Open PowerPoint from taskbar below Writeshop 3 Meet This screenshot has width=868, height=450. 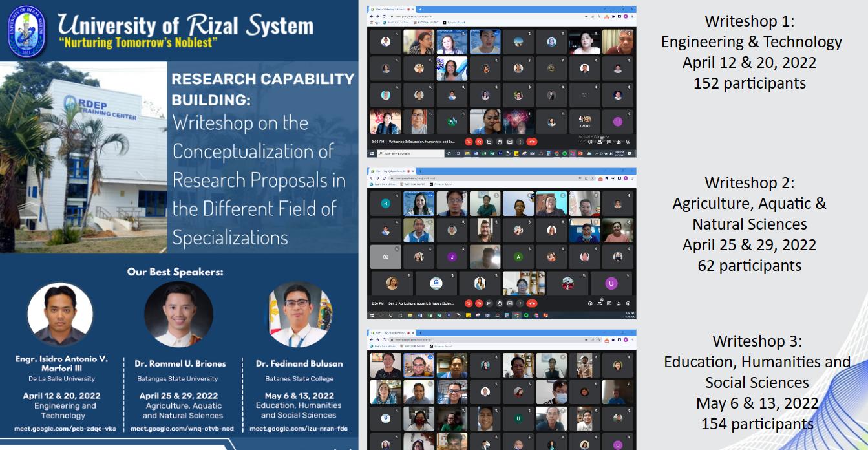point(580,153)
